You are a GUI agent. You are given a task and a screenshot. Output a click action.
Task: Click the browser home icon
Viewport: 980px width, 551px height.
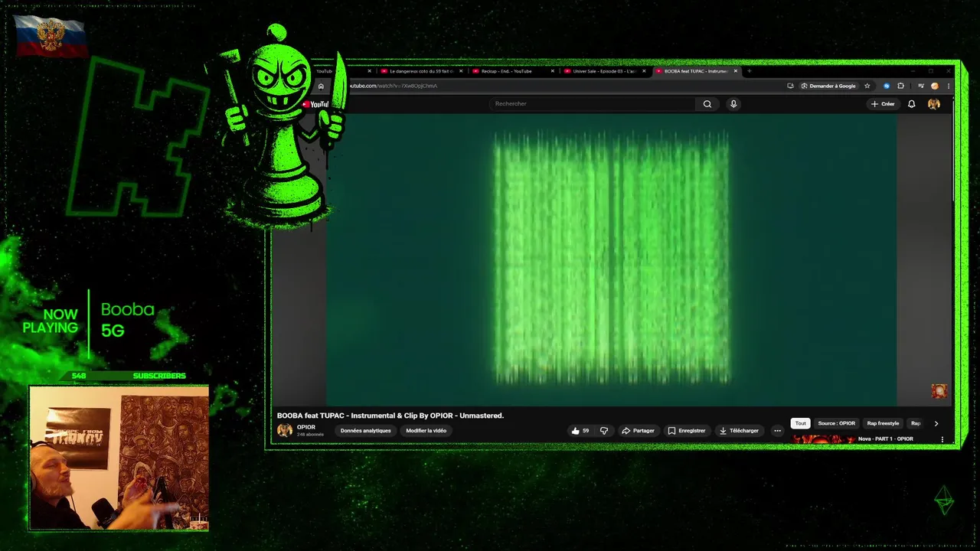point(321,86)
